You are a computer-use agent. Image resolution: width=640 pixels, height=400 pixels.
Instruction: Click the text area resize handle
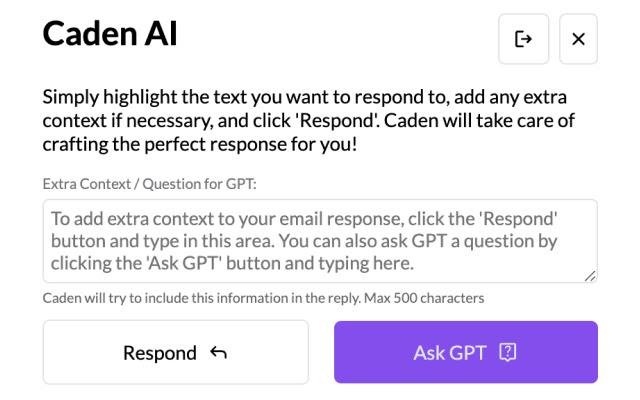click(591, 276)
